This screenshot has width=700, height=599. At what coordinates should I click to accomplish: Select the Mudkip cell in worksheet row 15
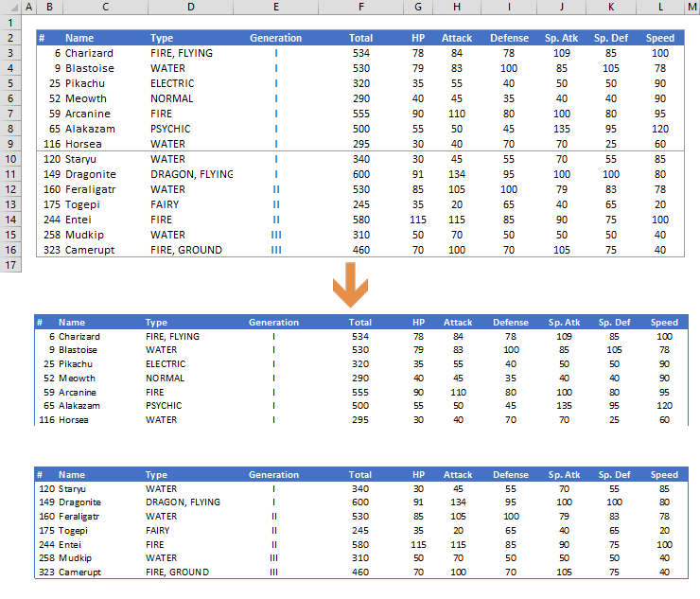[x=105, y=235]
